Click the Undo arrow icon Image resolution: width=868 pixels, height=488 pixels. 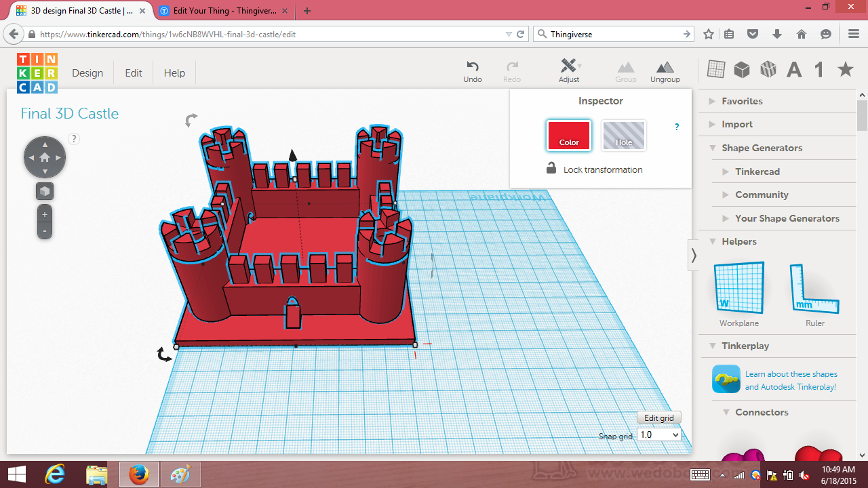pyautogui.click(x=473, y=66)
